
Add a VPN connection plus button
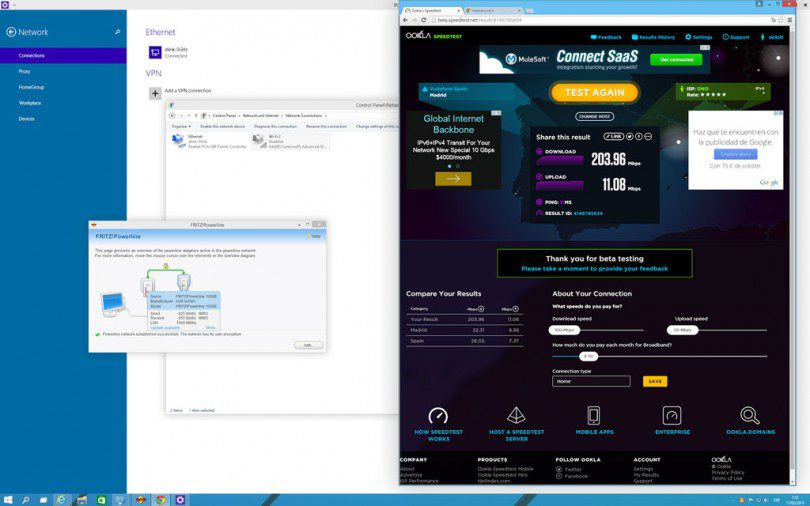[155, 93]
